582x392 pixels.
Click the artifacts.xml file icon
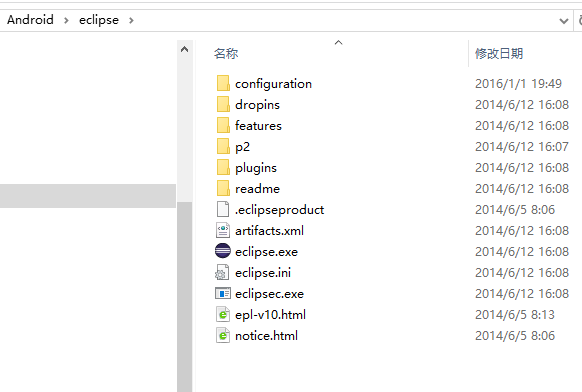pyautogui.click(x=223, y=231)
